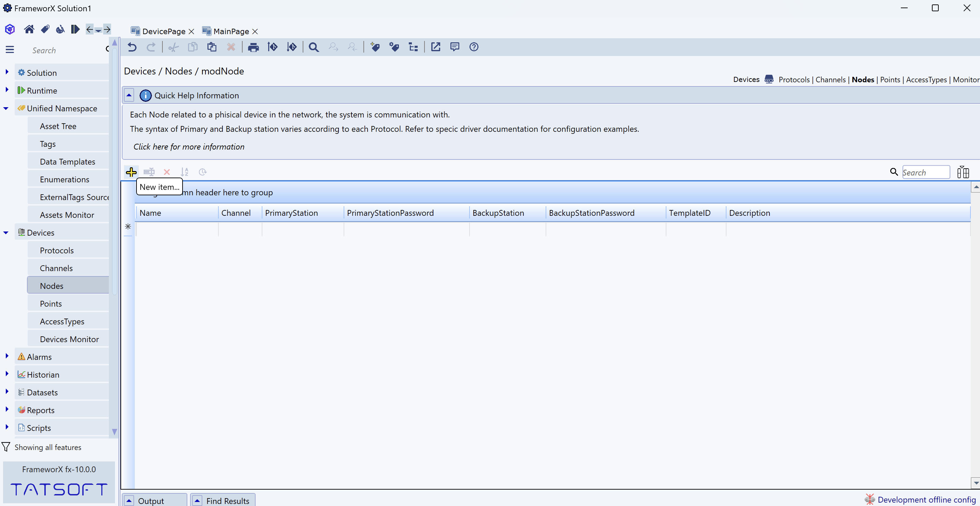This screenshot has width=980, height=506.
Task: Click the Copy toolbar icon
Action: pyautogui.click(x=193, y=47)
